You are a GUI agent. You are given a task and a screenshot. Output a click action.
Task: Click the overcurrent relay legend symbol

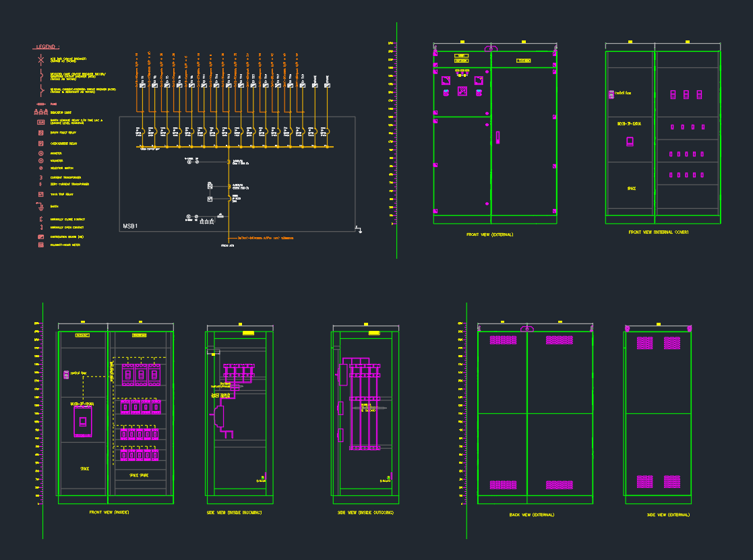41,144
